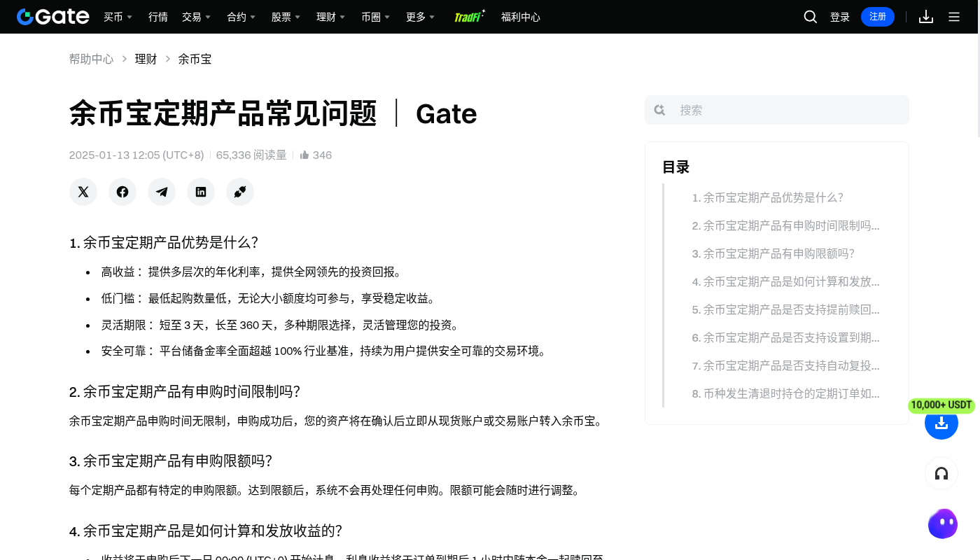Click heading 4. 如何计算和发放收益的
This screenshot has height=560, width=980.
click(206, 531)
